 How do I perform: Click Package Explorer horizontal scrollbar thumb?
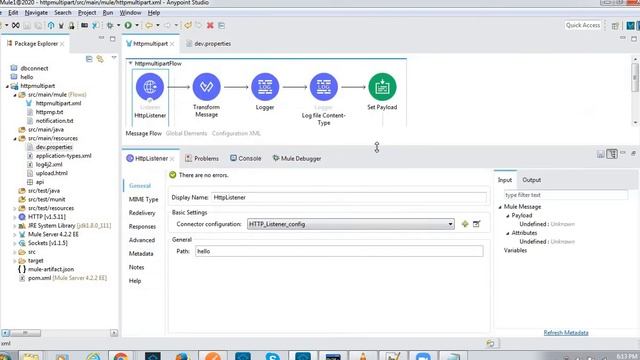point(25,333)
